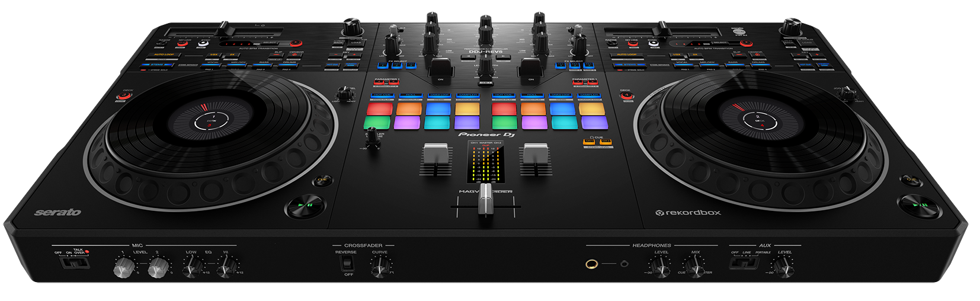Image resolution: width=980 pixels, height=301 pixels.
Task: Click the HEADPHONES MIX knob
Action: tap(696, 269)
